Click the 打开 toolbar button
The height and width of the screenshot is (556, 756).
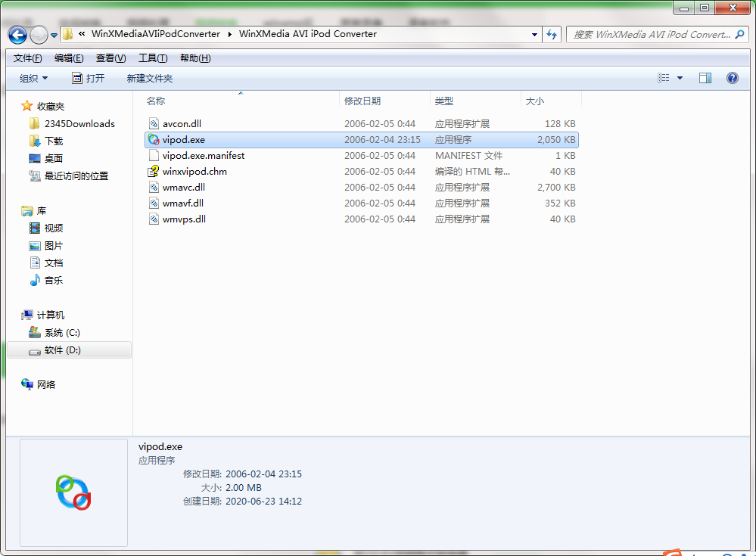point(89,78)
